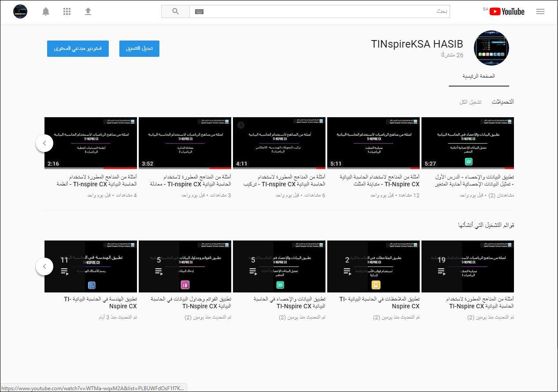Click the YouTube logo
The image size is (558, 392).
(x=507, y=11)
